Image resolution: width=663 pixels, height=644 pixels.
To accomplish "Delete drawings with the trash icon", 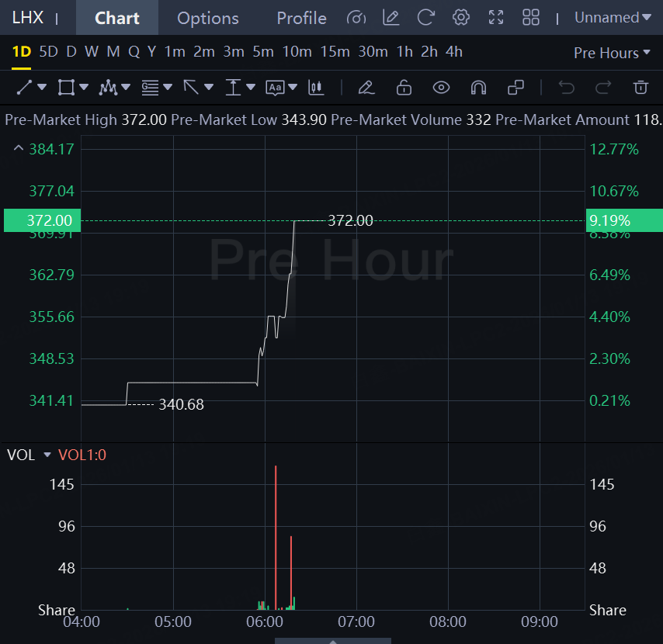I will [640, 88].
